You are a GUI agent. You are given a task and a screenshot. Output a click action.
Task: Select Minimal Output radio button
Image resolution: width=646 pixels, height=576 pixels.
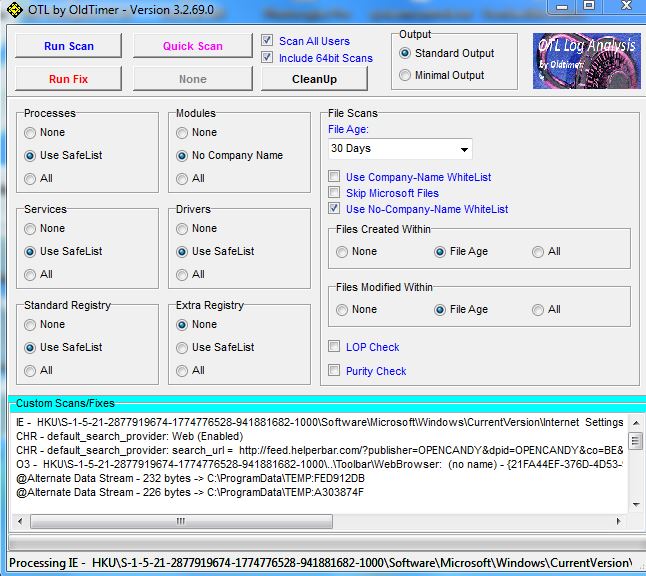tap(405, 75)
